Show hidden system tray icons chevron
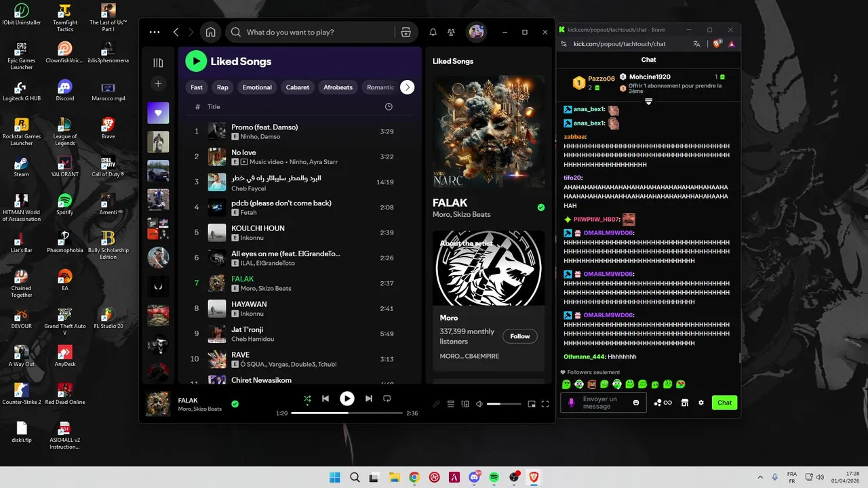Image resolution: width=868 pixels, height=488 pixels. pyautogui.click(x=759, y=477)
